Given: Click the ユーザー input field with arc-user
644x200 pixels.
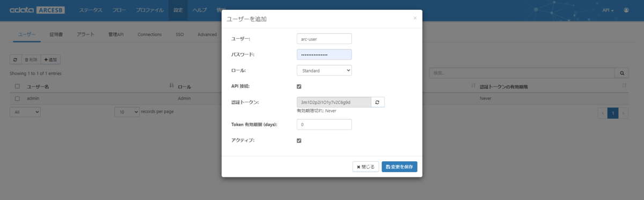Looking at the screenshot, I should point(324,39).
